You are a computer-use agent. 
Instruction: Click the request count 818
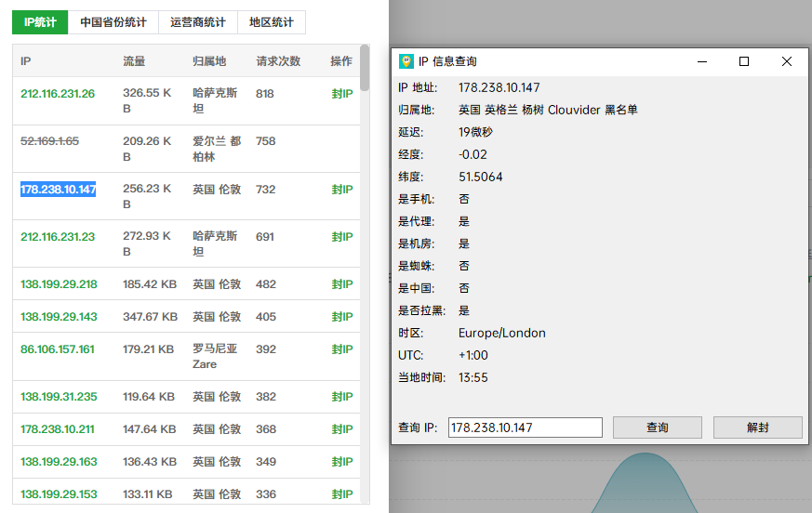(x=265, y=94)
